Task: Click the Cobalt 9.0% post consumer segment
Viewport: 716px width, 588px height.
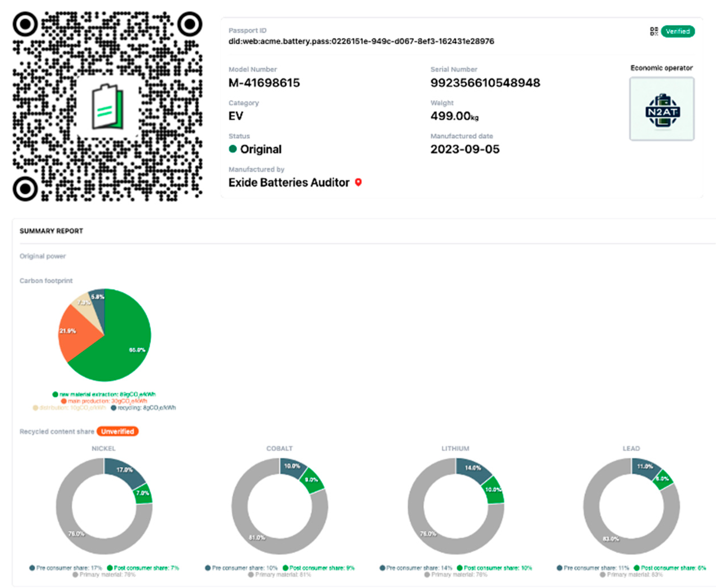Action: (312, 480)
